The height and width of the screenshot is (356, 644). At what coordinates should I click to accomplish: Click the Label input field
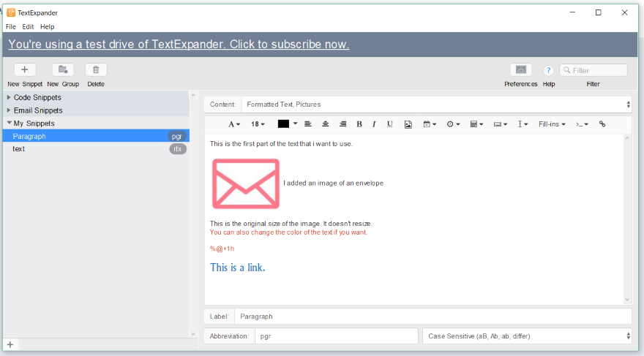click(433, 317)
